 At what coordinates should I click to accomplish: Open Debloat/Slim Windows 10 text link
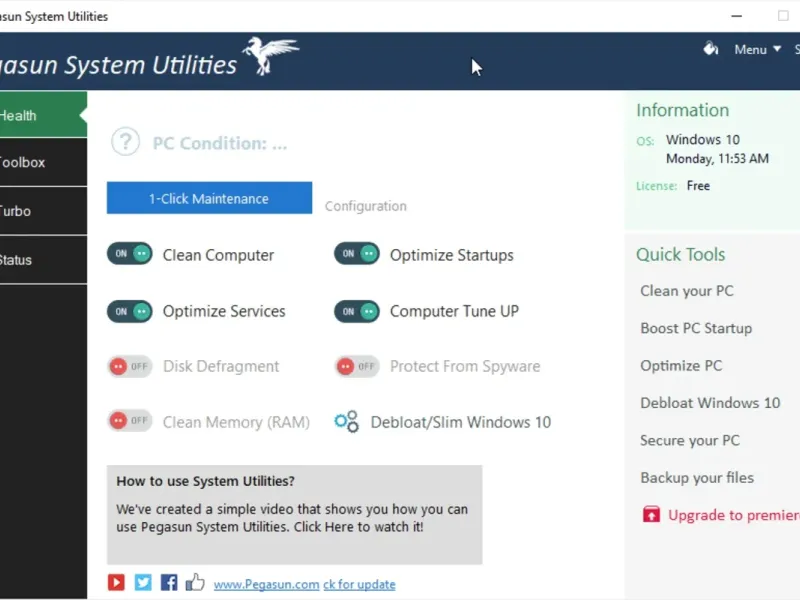pyautogui.click(x=461, y=422)
